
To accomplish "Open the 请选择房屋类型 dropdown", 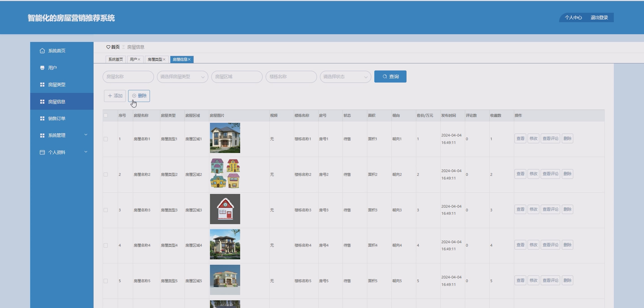I will (x=183, y=77).
